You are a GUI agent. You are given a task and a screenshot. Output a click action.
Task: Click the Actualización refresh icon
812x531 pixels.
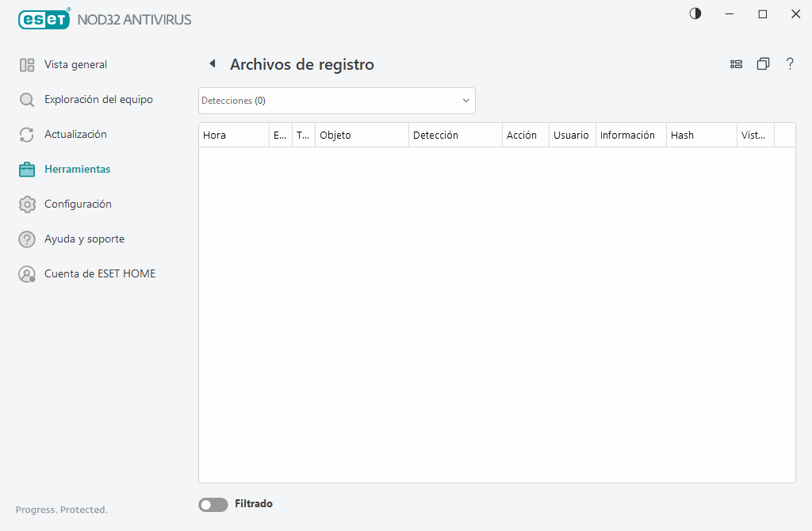click(x=27, y=134)
